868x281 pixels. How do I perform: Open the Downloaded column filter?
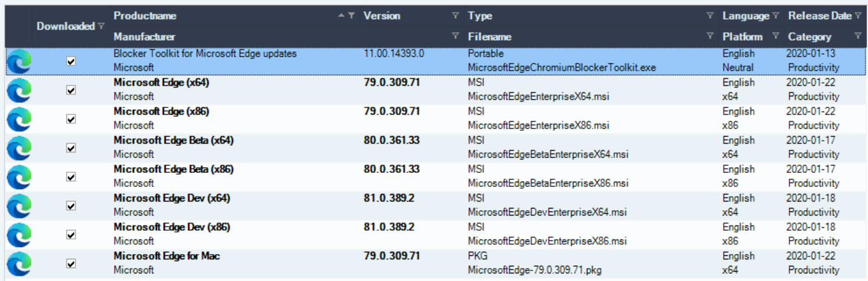click(x=101, y=26)
